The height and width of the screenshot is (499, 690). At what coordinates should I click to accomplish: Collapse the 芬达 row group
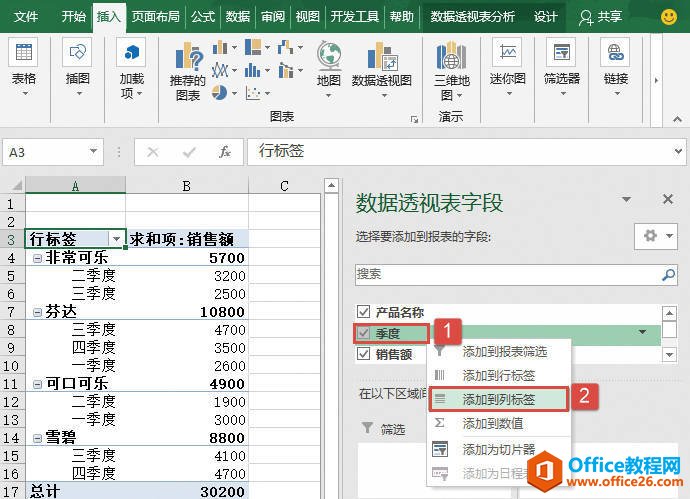click(x=38, y=312)
